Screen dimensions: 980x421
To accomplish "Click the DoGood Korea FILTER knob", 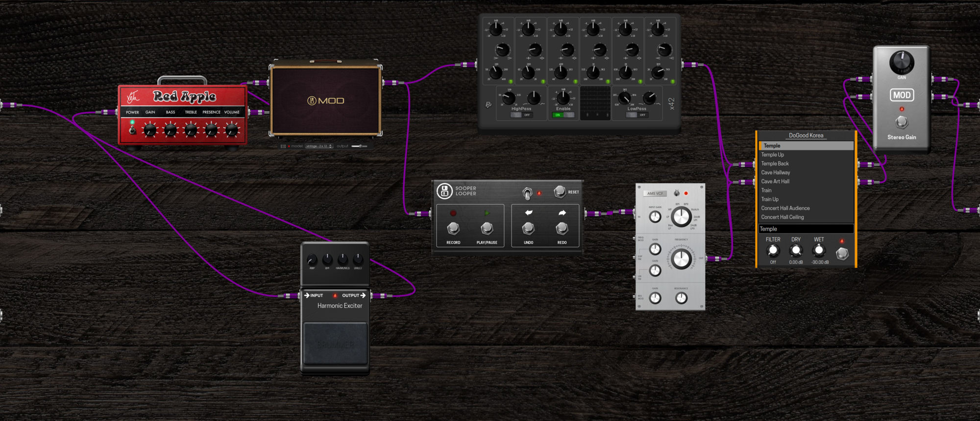I will tap(773, 251).
